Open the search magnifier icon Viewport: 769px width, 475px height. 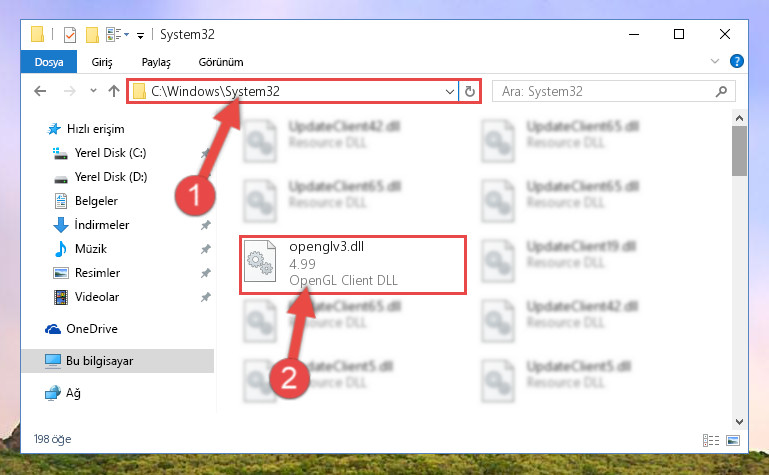point(721,91)
